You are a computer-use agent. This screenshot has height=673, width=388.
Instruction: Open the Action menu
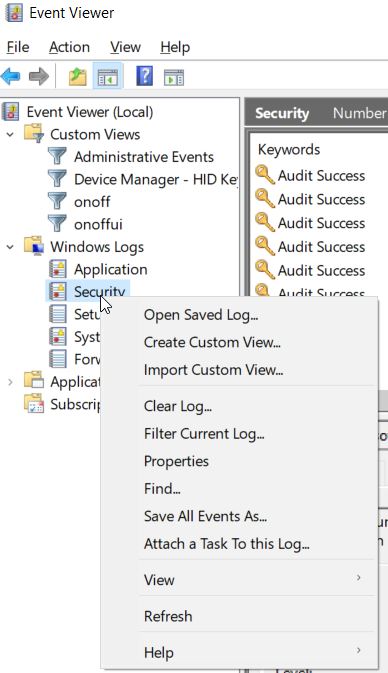[70, 47]
